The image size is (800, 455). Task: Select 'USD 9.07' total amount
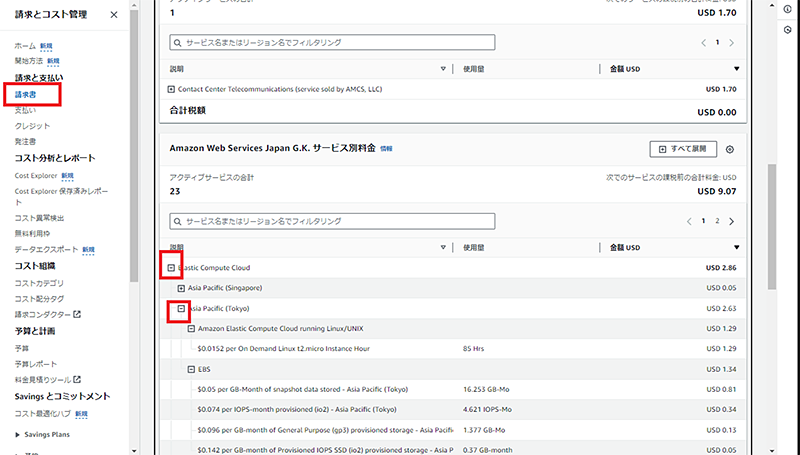pyautogui.click(x=717, y=192)
